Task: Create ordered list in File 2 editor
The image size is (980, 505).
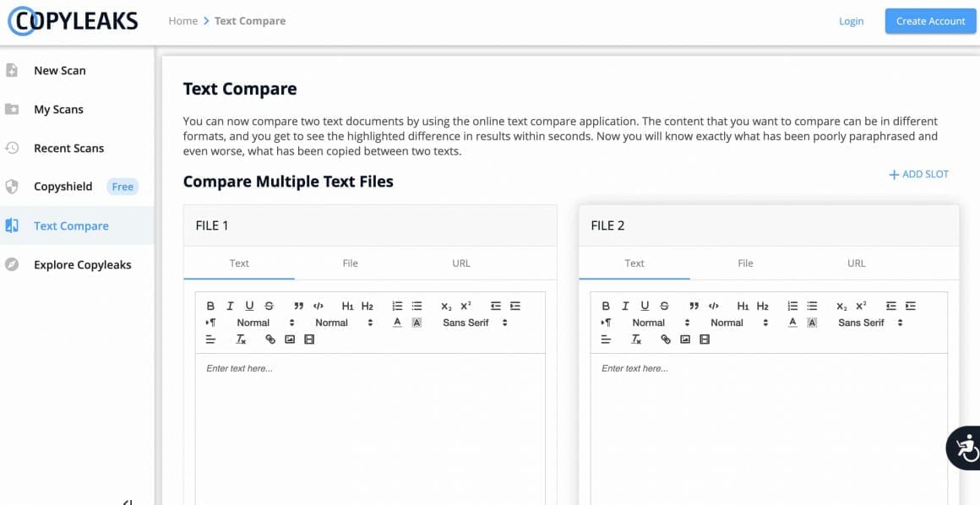Action: 792,306
